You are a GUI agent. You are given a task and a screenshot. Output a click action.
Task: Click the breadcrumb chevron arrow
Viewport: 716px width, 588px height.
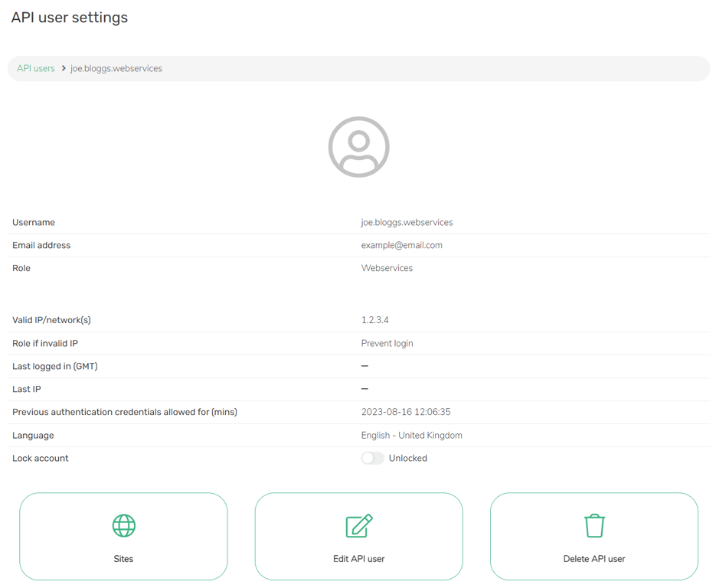tap(64, 68)
